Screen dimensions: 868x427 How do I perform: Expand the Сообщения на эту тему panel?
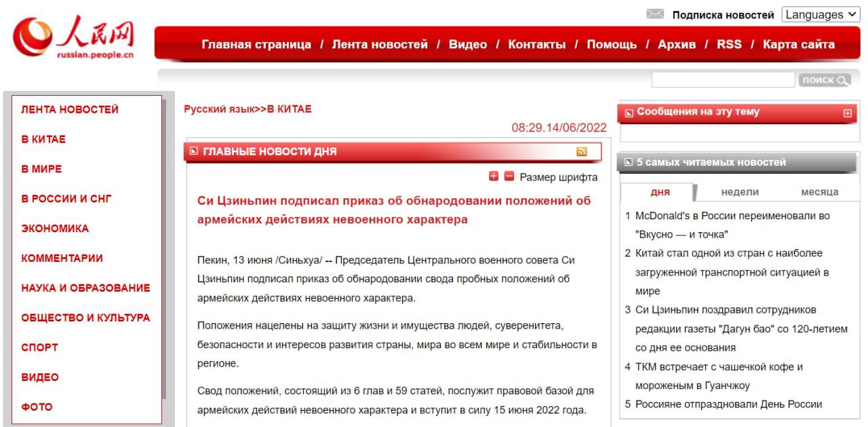(847, 113)
